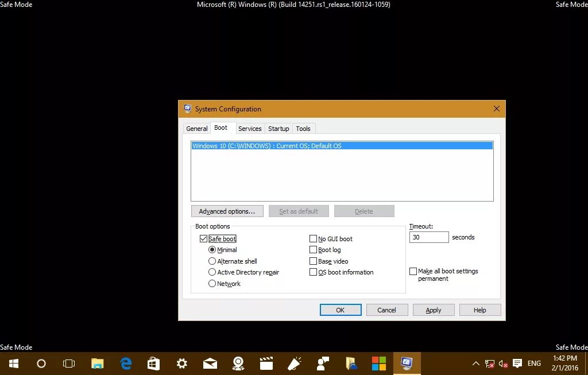Switch to the Tools tab

pos(303,129)
